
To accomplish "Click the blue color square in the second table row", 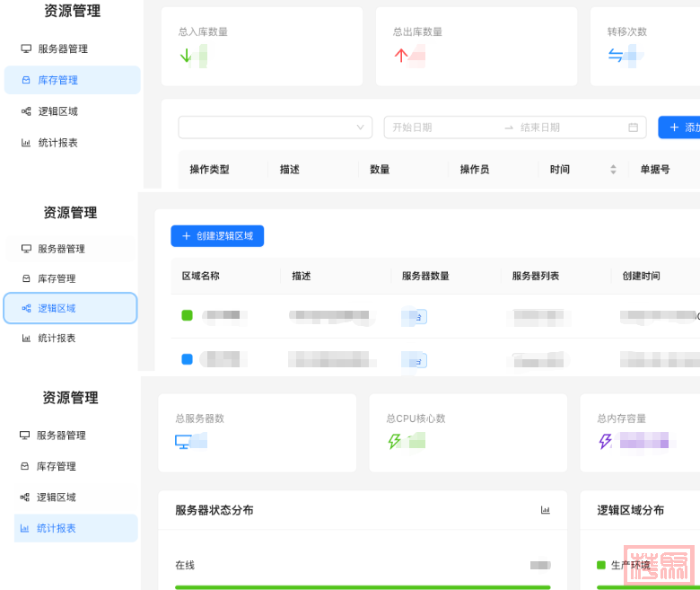I will coord(188,359).
